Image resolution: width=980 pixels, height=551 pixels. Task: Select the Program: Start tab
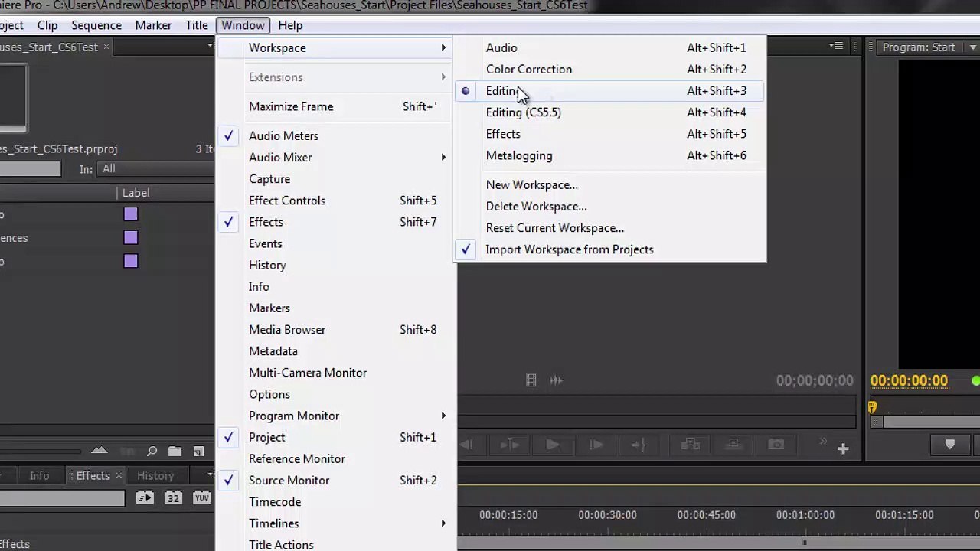click(919, 47)
